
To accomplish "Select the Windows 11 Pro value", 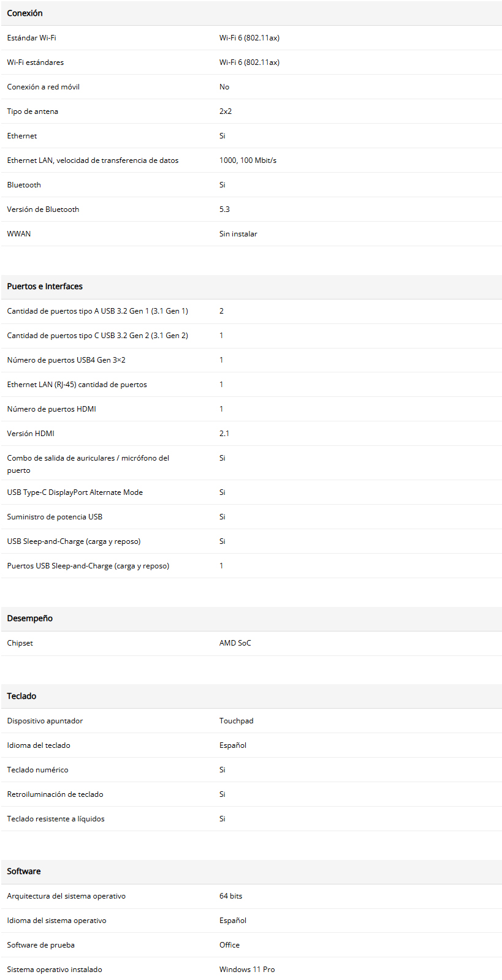I will click(x=247, y=970).
